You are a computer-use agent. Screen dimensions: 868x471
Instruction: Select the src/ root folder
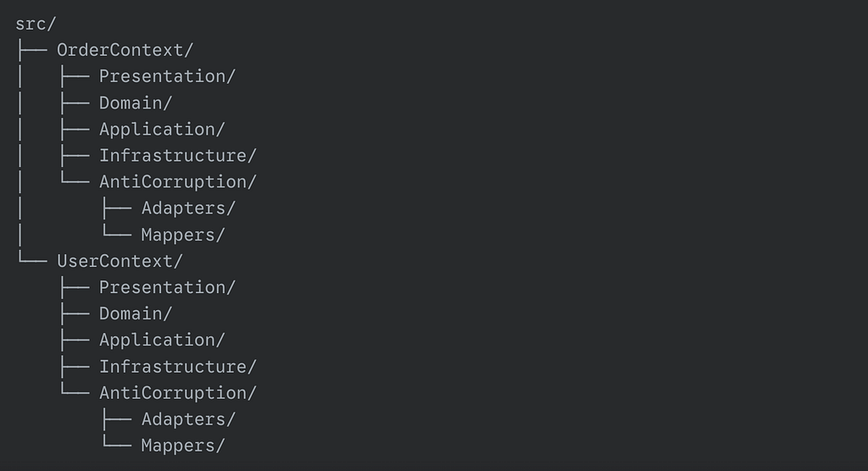(x=36, y=25)
